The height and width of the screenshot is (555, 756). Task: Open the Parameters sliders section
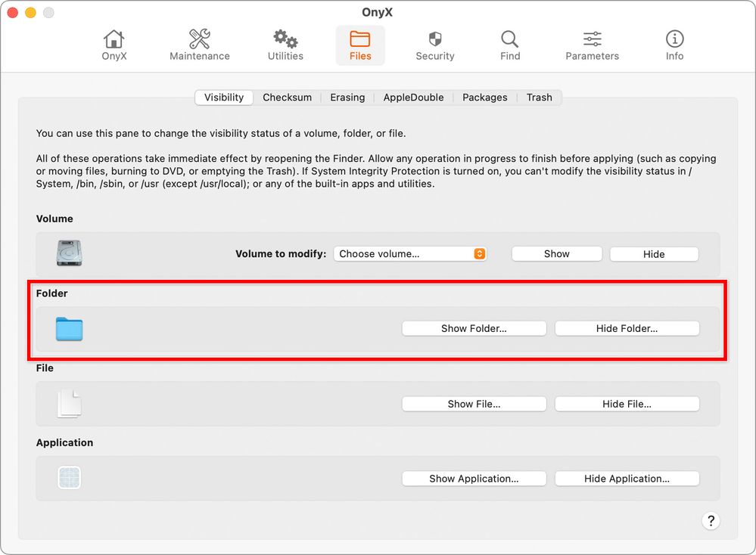coord(592,45)
